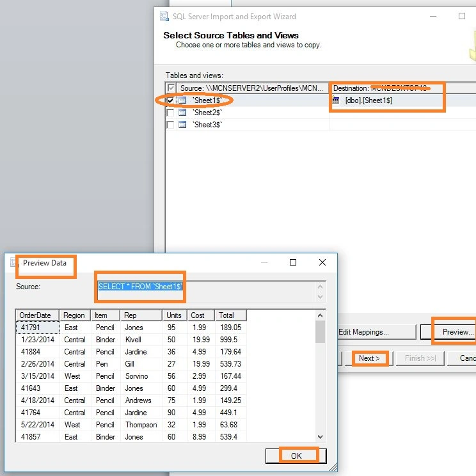The width and height of the screenshot is (476, 476).
Task: Uncheck the Sheet1$ checkbox
Action: tap(170, 100)
